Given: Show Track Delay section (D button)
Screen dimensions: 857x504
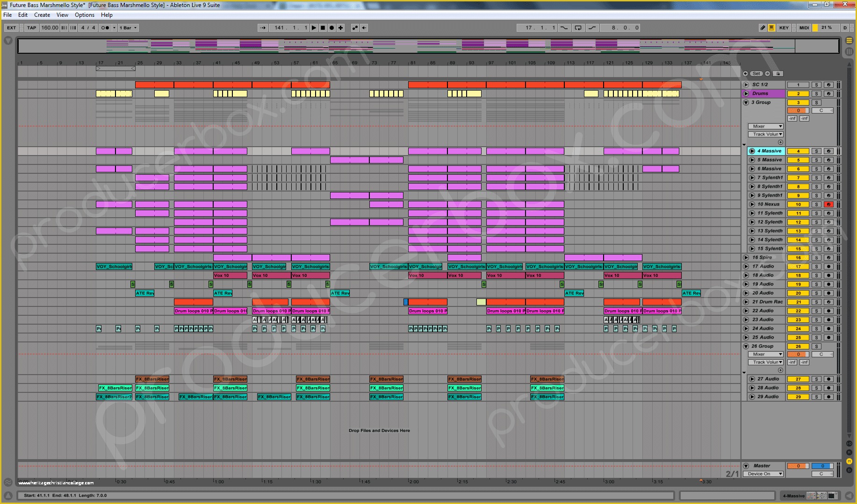Looking at the screenshot, I should pos(849,469).
